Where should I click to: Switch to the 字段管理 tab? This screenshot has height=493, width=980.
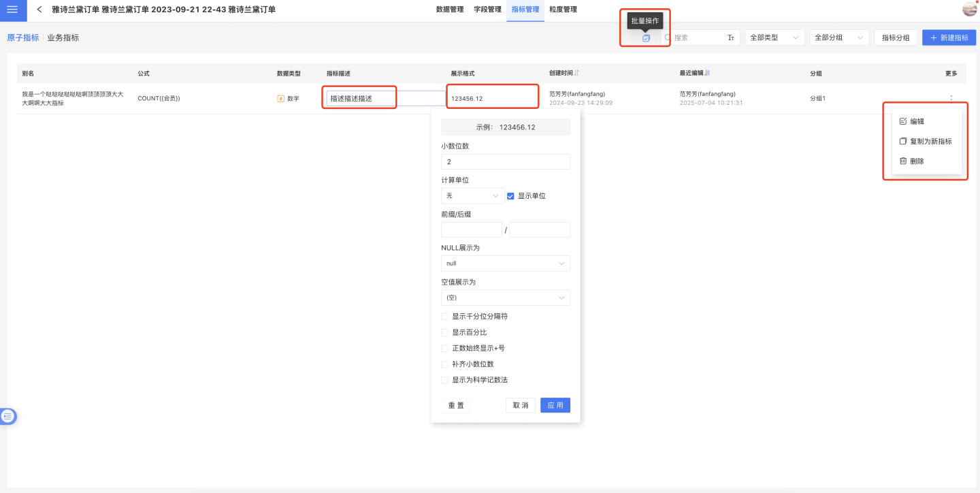[x=487, y=10]
